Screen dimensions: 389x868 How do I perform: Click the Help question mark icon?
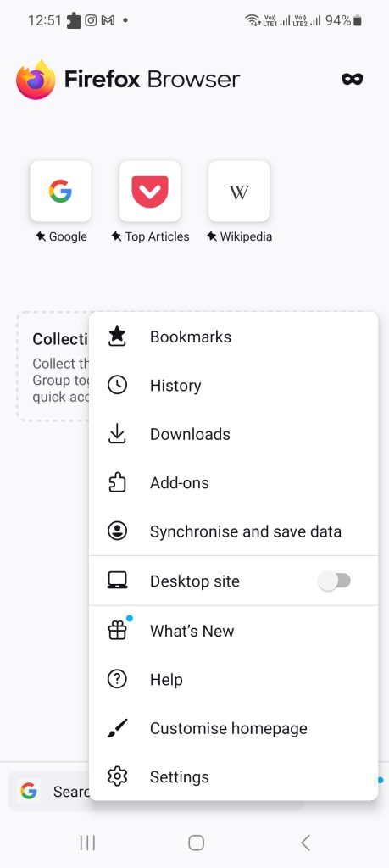tap(117, 679)
